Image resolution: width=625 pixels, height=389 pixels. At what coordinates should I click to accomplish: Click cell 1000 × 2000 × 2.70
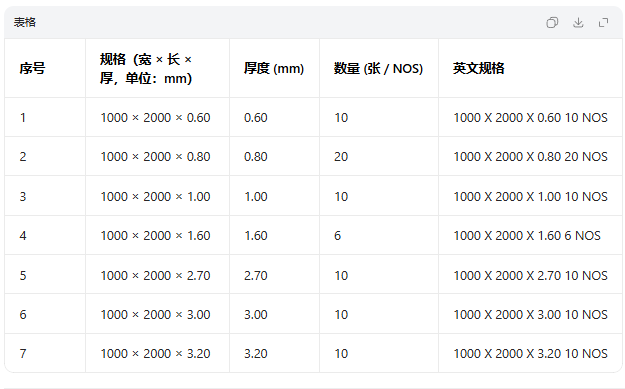tap(155, 275)
